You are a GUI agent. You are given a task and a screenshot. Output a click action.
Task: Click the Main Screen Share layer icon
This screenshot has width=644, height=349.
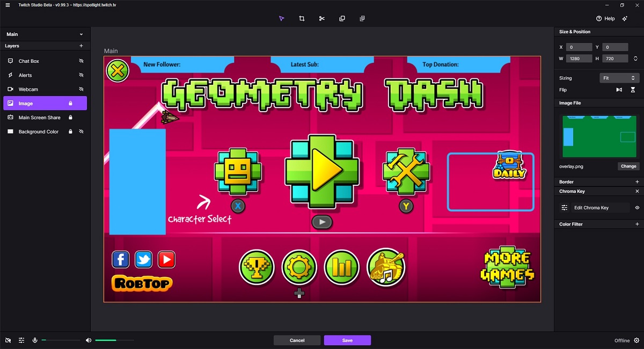(x=10, y=118)
